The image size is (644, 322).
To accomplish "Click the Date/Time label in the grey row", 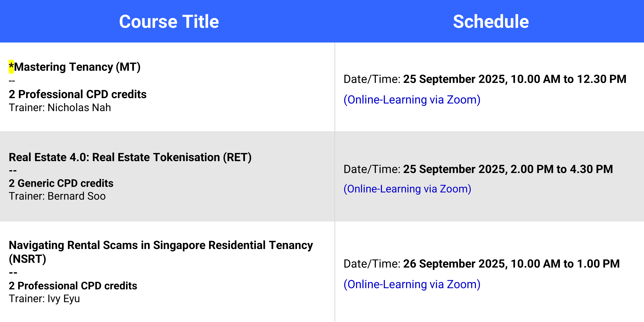I will (x=372, y=169).
